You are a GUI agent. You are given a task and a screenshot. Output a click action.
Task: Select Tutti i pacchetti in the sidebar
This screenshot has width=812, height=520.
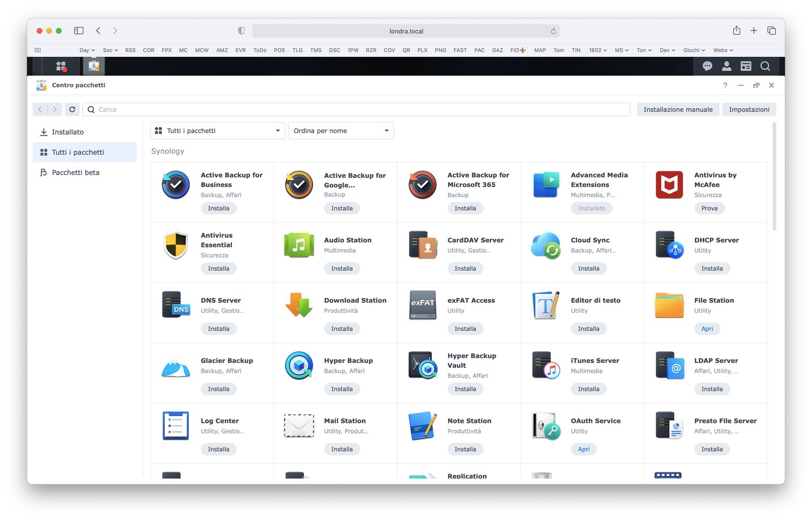(85, 152)
